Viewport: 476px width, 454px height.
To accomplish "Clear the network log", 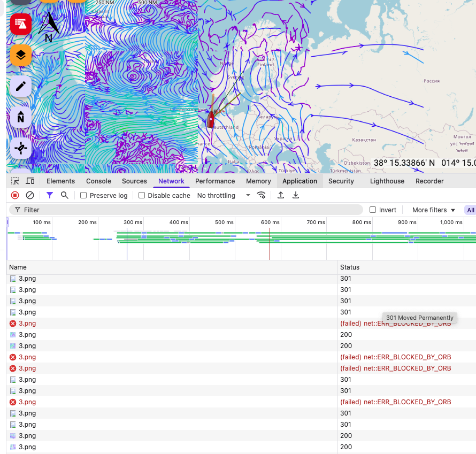I will (30, 195).
